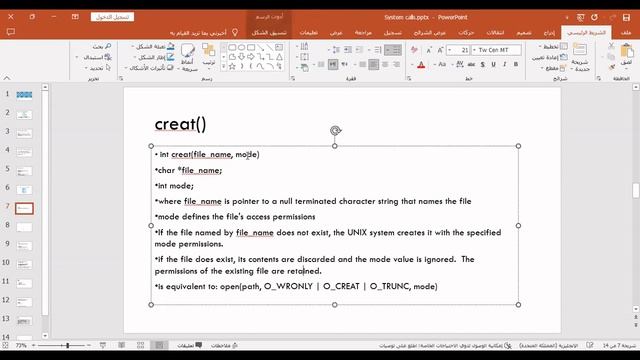Open Insert (إدراج) tab
Image resolution: width=640 pixels, height=360 pixels.
point(549,32)
